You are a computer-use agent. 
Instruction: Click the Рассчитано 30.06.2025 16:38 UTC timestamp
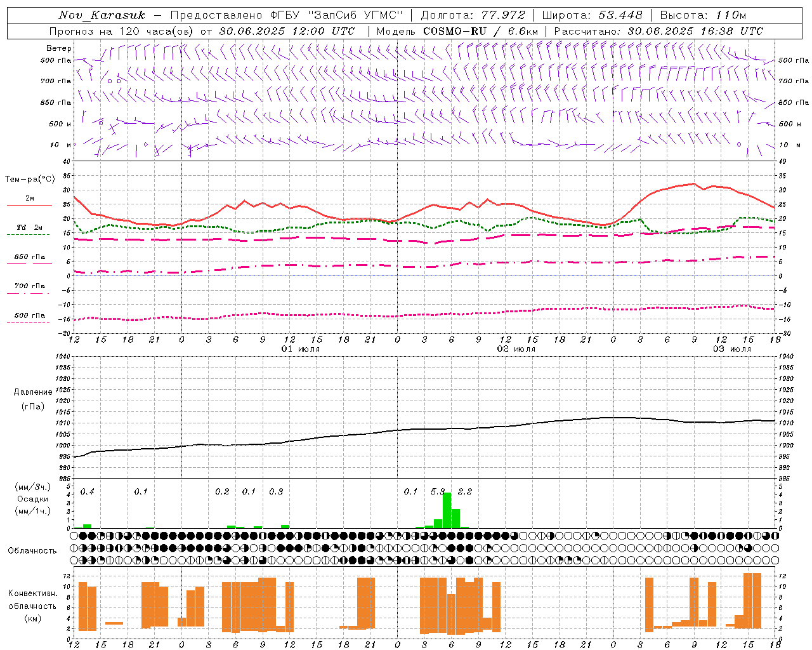tap(658, 31)
